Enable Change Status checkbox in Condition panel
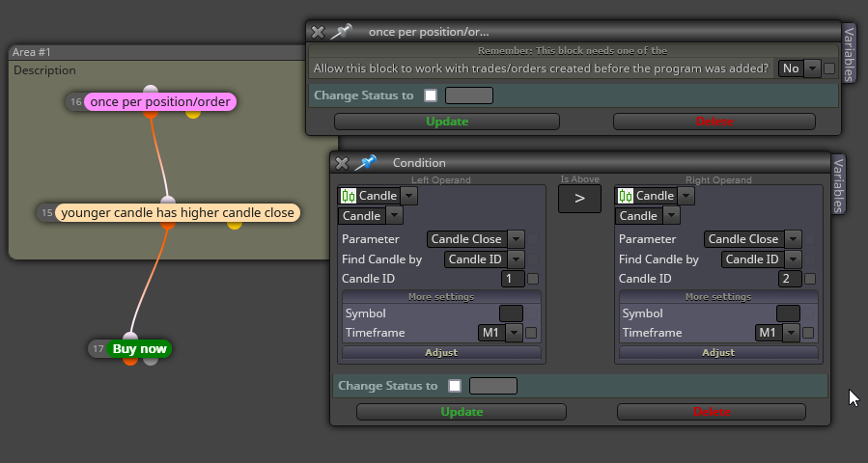 [x=455, y=386]
